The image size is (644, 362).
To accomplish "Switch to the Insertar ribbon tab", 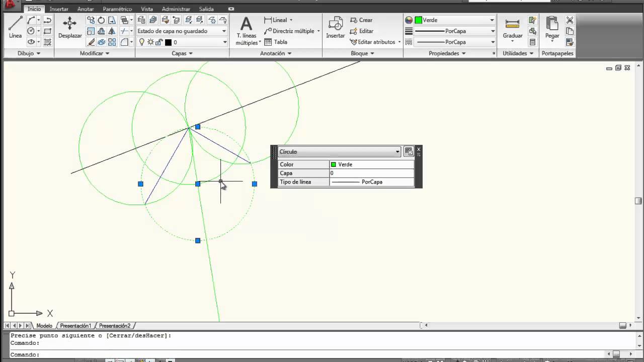I will click(59, 9).
